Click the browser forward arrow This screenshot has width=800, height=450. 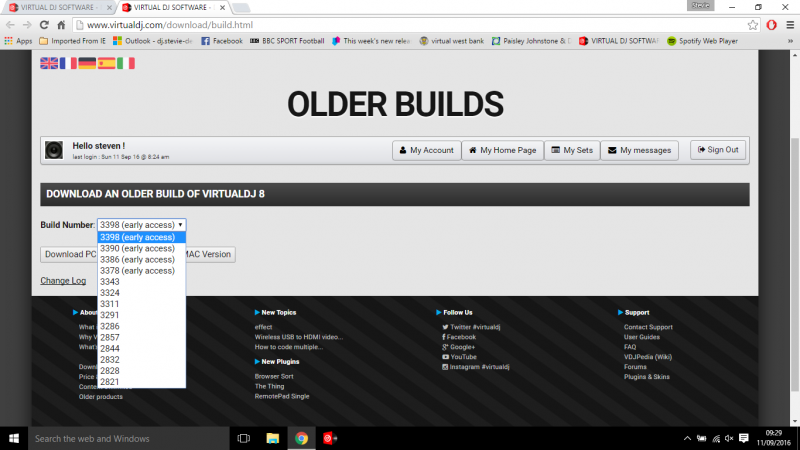point(27,24)
